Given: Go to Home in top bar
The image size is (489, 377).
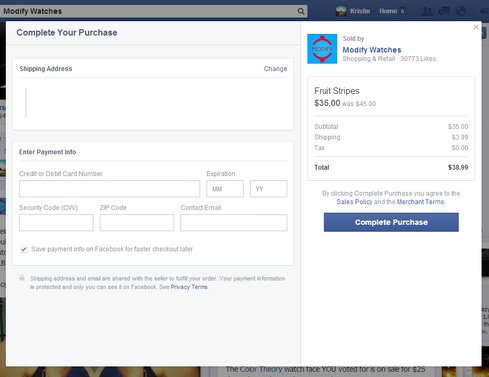Looking at the screenshot, I should pyautogui.click(x=388, y=11).
